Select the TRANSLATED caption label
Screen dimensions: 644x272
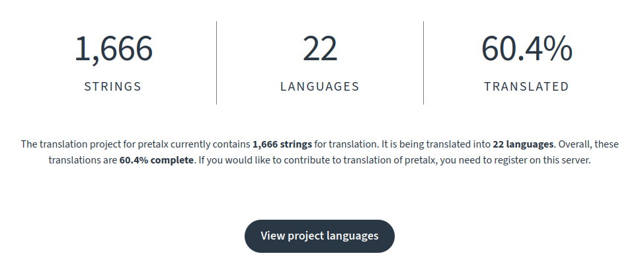(526, 86)
